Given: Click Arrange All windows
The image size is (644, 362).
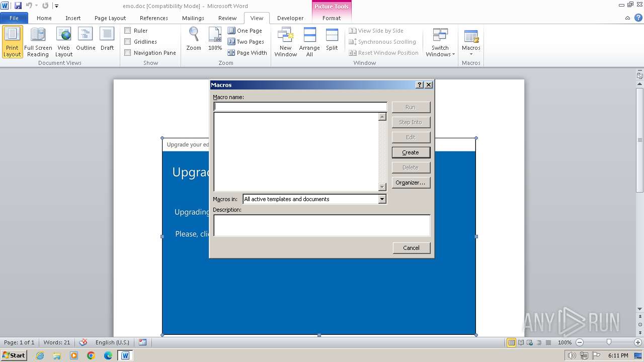Looking at the screenshot, I should 309,42.
